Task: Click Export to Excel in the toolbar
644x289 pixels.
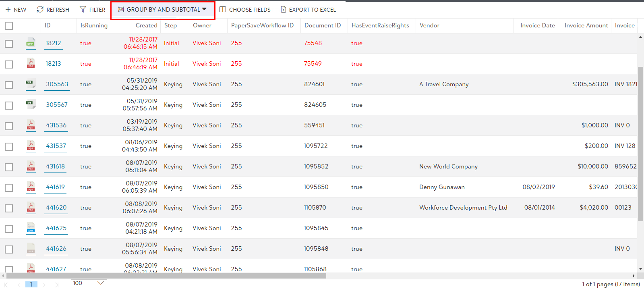Action: (308, 10)
